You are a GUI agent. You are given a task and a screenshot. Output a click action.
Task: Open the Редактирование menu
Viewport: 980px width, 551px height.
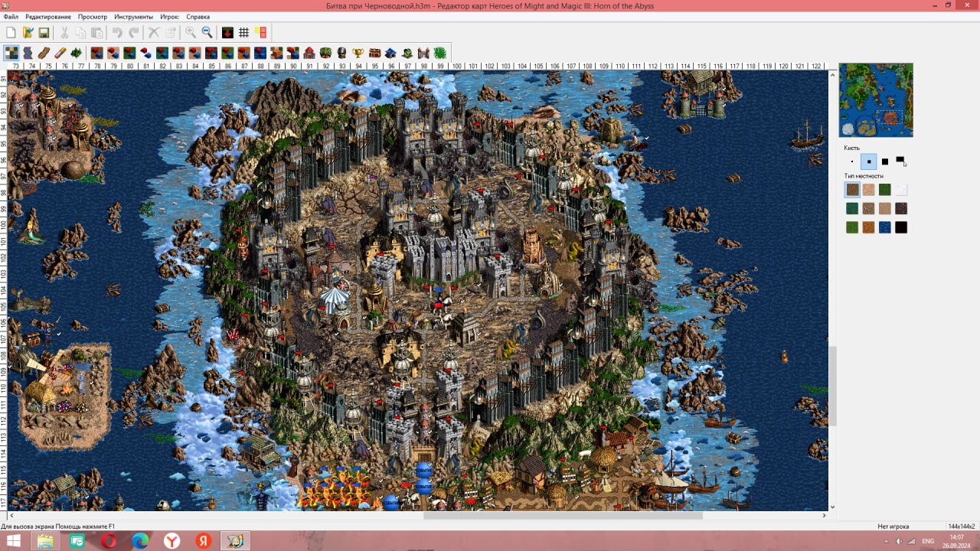pyautogui.click(x=48, y=16)
